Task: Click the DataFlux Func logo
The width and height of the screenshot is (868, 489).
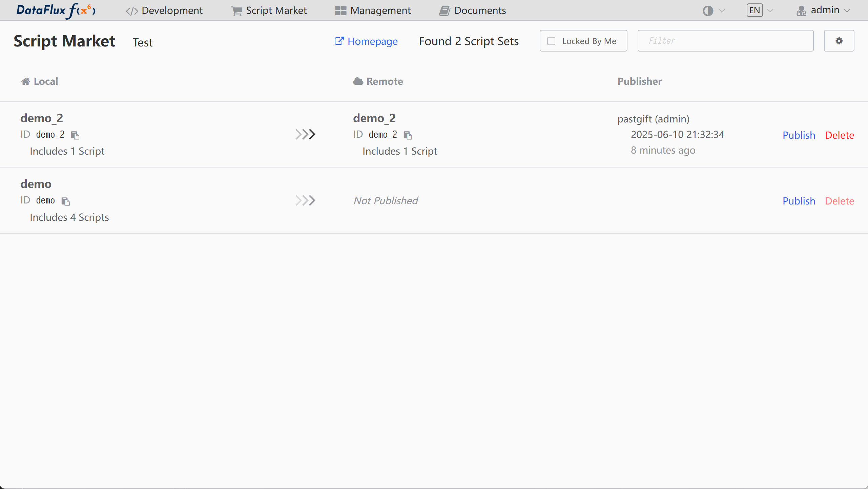Action: tap(56, 10)
